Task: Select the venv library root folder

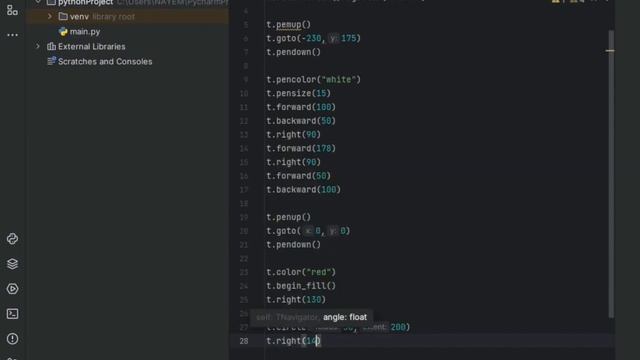Action: coord(97,17)
